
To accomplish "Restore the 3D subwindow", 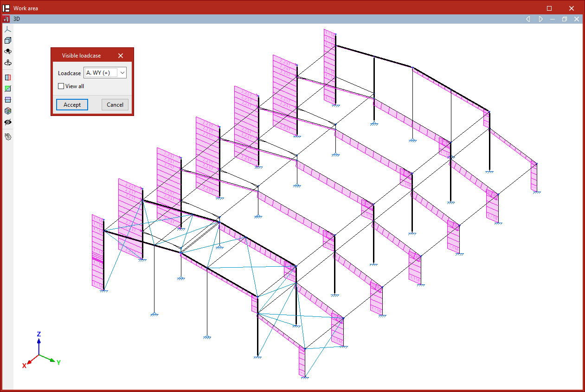I will pos(565,19).
